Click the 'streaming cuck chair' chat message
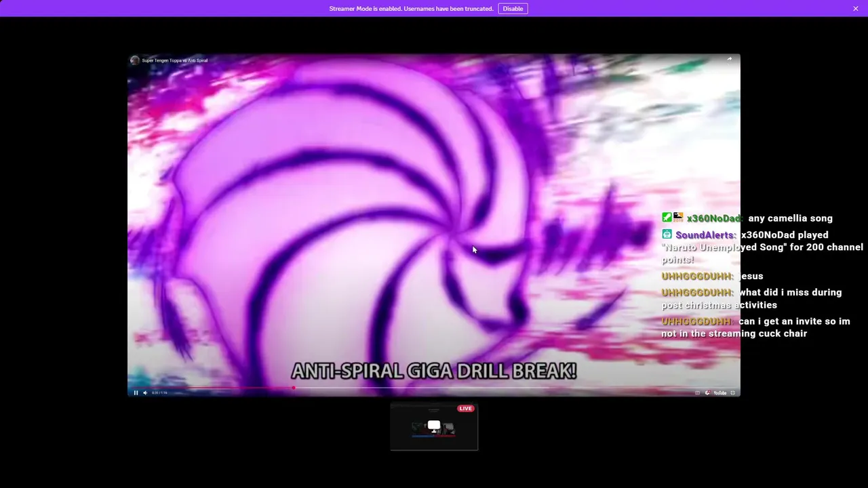 point(755,327)
